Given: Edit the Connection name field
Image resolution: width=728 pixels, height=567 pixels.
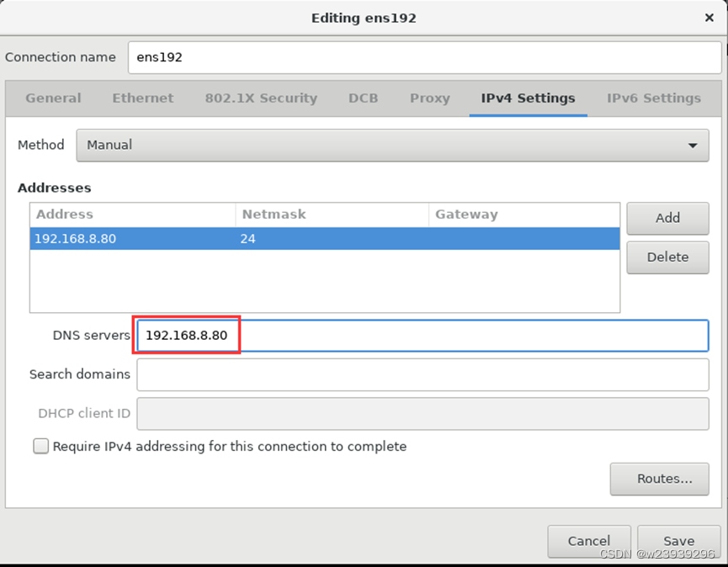Looking at the screenshot, I should pyautogui.click(x=424, y=57).
